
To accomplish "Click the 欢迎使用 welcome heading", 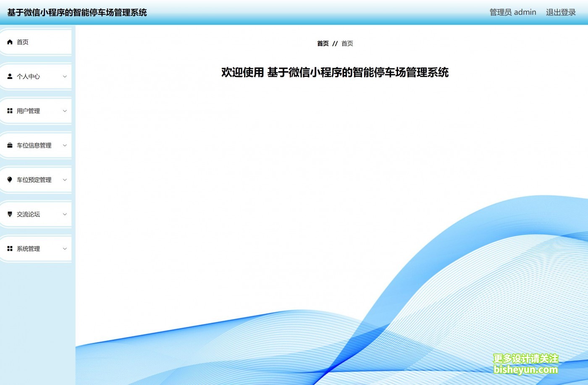I will (335, 72).
